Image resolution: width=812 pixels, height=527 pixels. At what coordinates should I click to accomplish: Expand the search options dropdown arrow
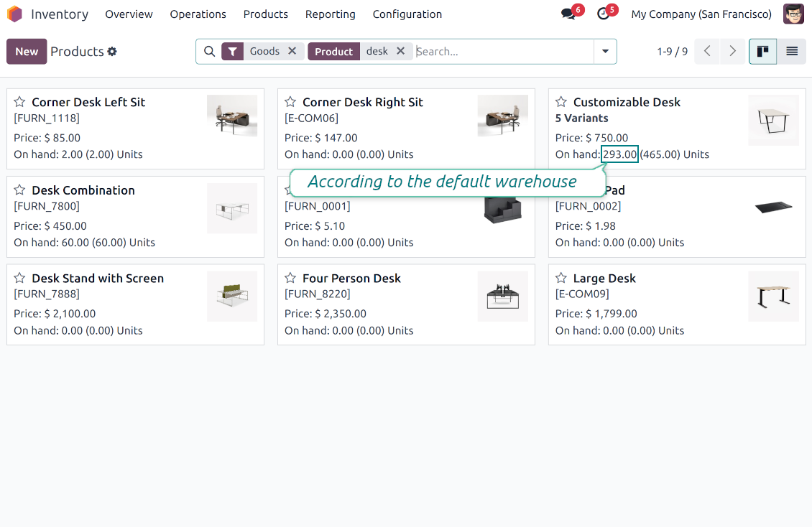coord(605,52)
